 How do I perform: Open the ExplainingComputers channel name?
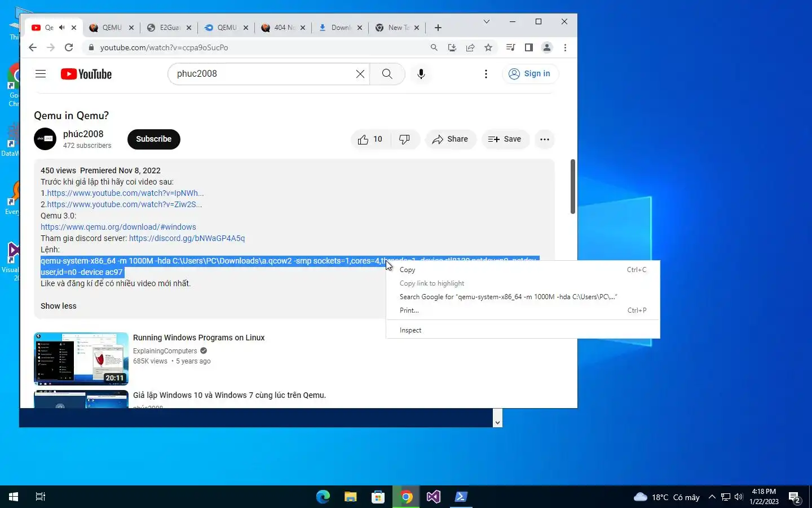coord(165,351)
